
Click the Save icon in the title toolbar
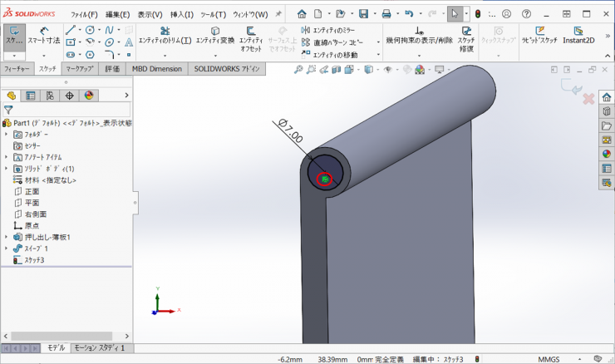point(364,14)
